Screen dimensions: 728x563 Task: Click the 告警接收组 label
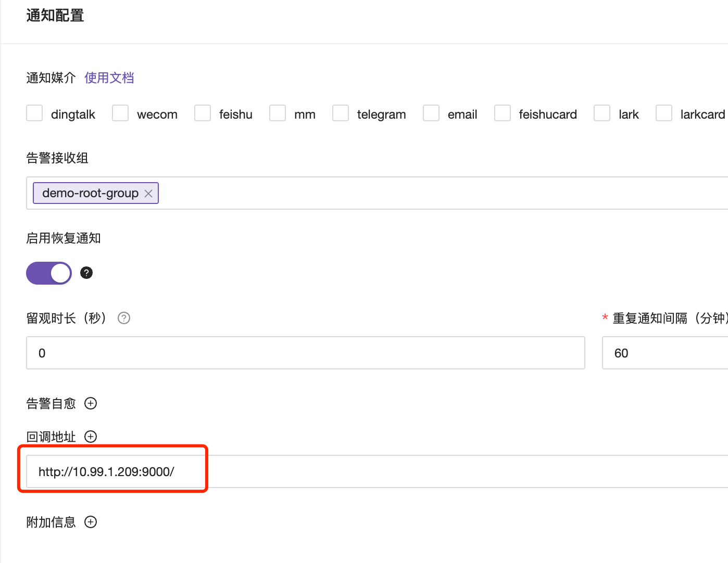[57, 158]
